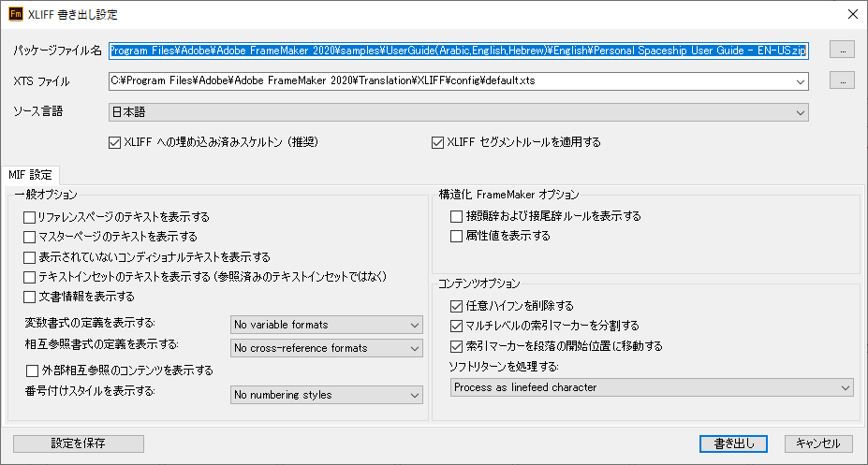The height and width of the screenshot is (465, 868).
Task: Click the コンテンツオプション group heading
Action: pyautogui.click(x=478, y=283)
